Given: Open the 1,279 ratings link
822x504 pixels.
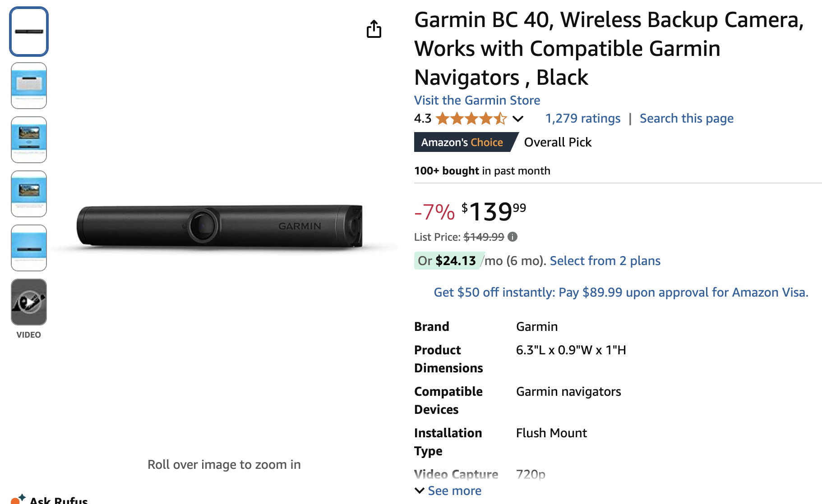Looking at the screenshot, I should coord(583,119).
